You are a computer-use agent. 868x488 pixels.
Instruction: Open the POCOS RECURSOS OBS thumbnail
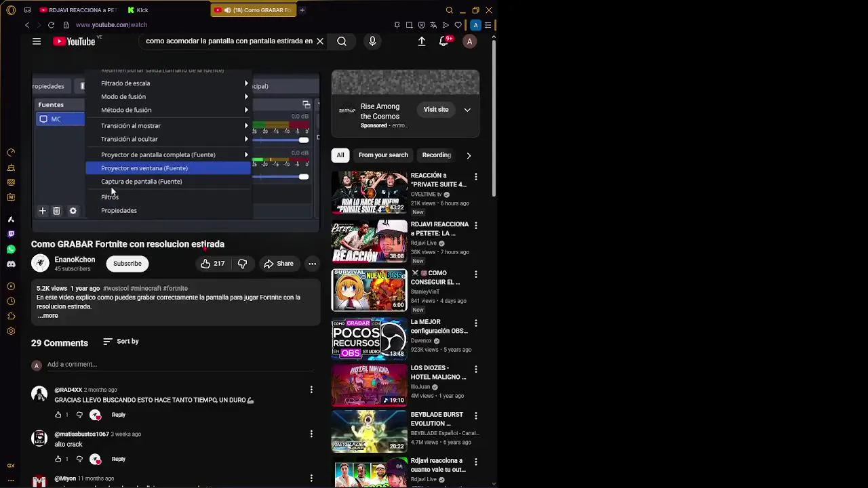[x=369, y=338]
